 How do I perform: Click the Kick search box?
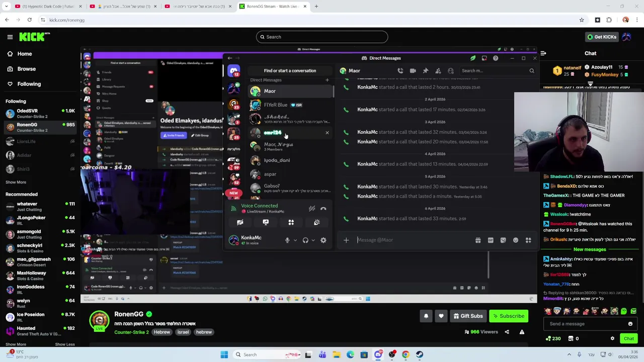tap(322, 37)
